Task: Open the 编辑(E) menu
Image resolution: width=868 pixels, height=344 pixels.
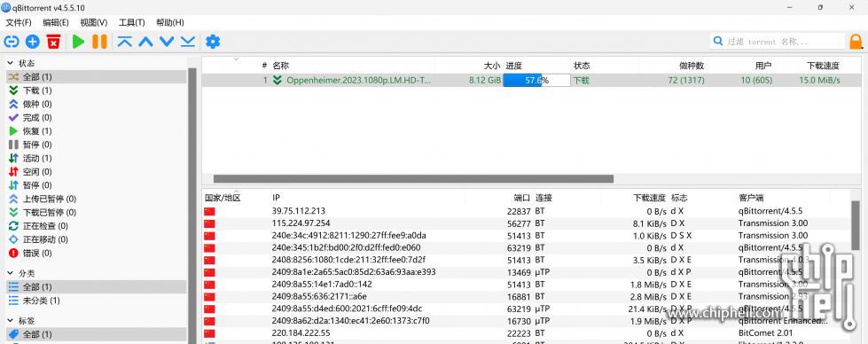Action: tap(55, 23)
